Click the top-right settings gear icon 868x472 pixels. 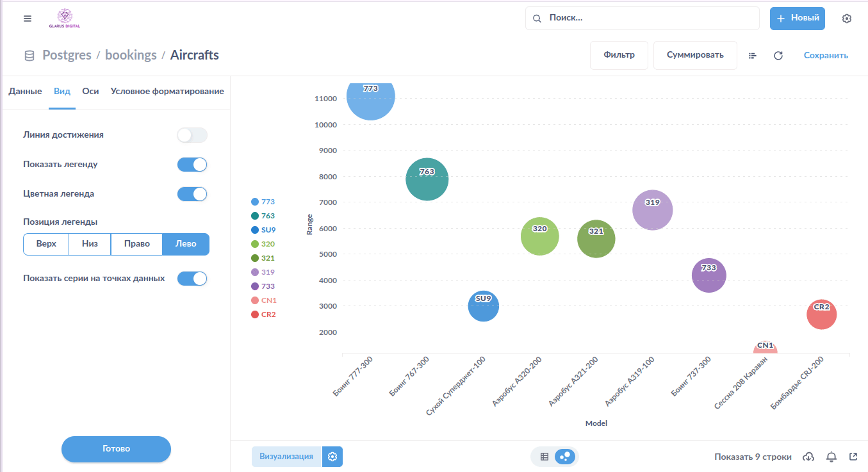point(847,19)
